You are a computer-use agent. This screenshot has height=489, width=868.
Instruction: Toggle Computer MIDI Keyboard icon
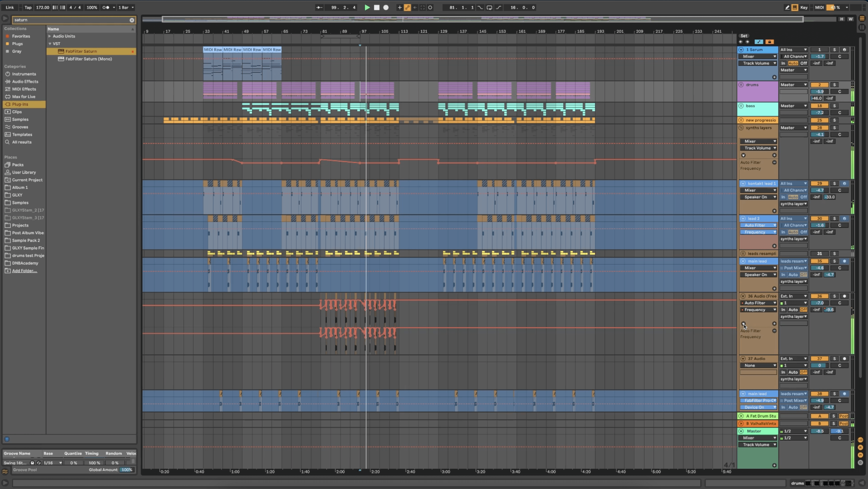tap(795, 7)
